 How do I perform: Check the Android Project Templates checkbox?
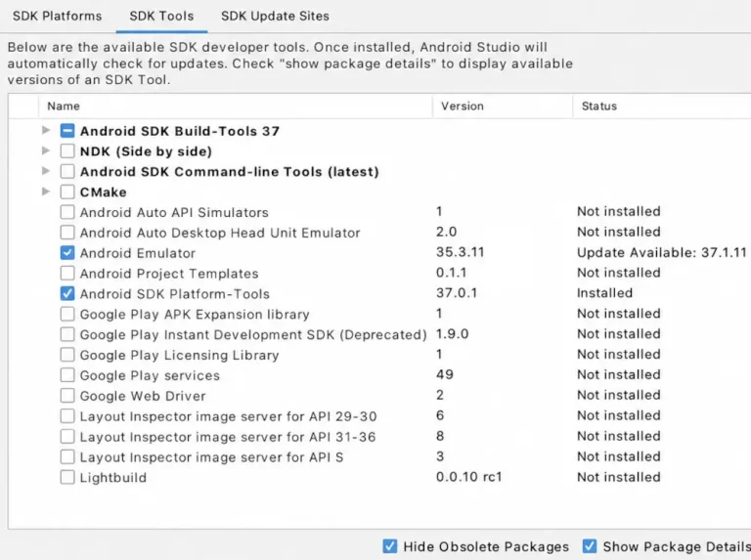67,274
